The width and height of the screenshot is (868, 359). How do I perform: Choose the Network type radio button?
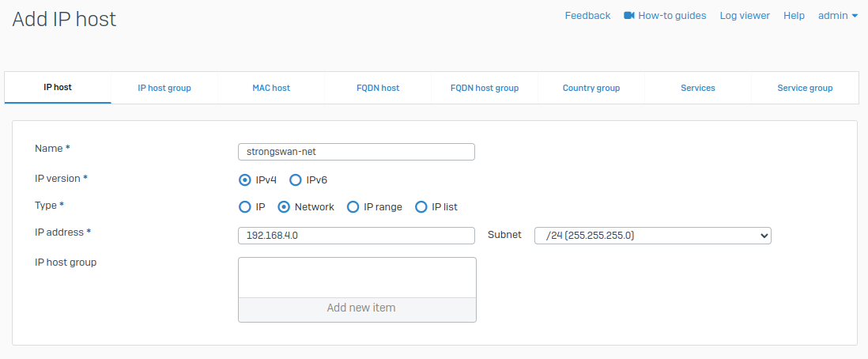284,207
